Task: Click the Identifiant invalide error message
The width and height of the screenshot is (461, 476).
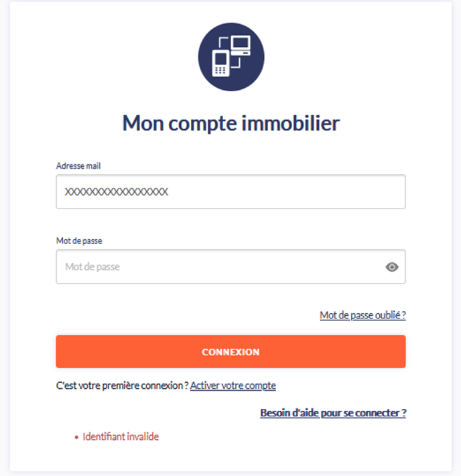Action: click(x=121, y=436)
